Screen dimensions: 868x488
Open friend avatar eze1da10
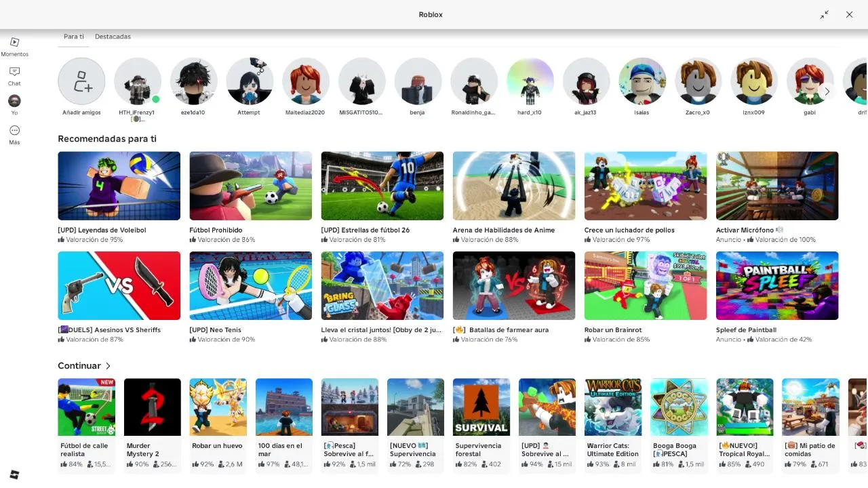tap(193, 81)
